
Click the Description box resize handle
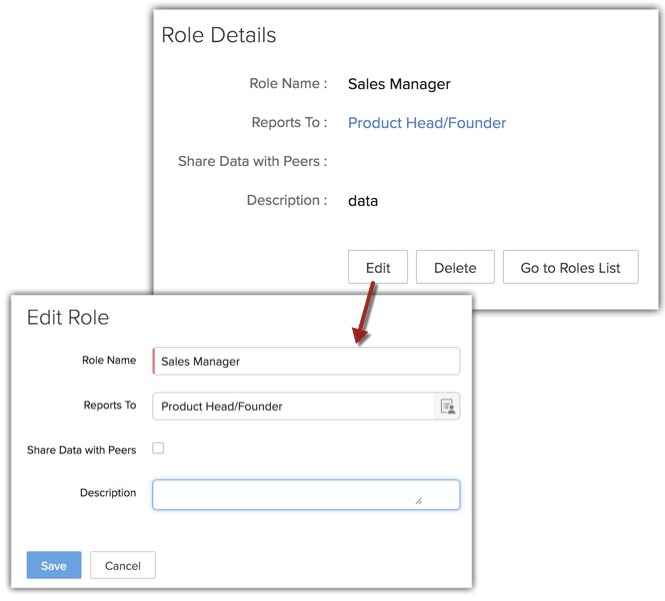click(x=418, y=500)
